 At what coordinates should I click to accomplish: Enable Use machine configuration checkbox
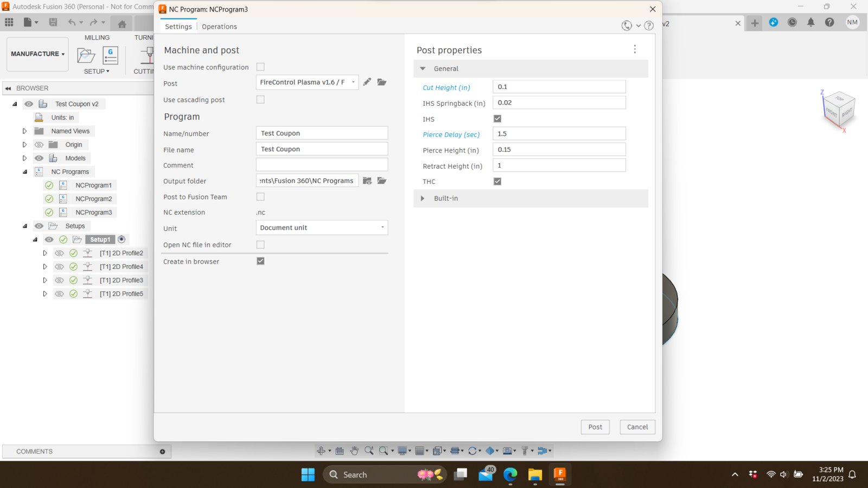pyautogui.click(x=260, y=67)
